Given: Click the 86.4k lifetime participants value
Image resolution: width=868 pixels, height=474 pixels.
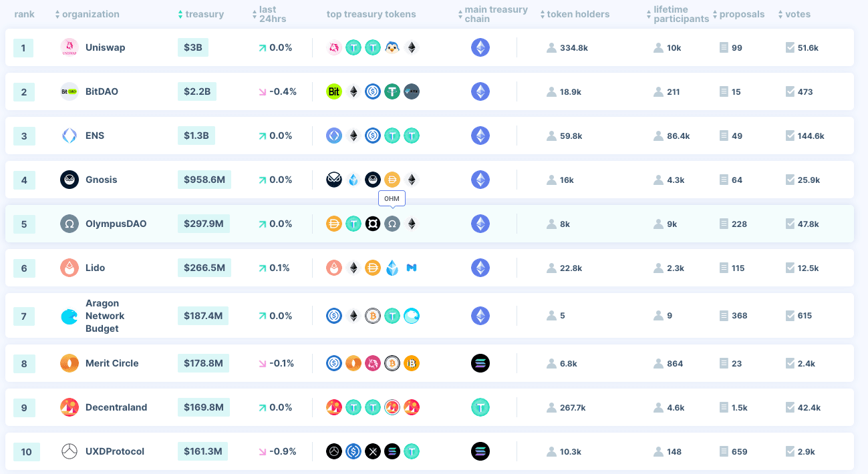Looking at the screenshot, I should tap(678, 136).
